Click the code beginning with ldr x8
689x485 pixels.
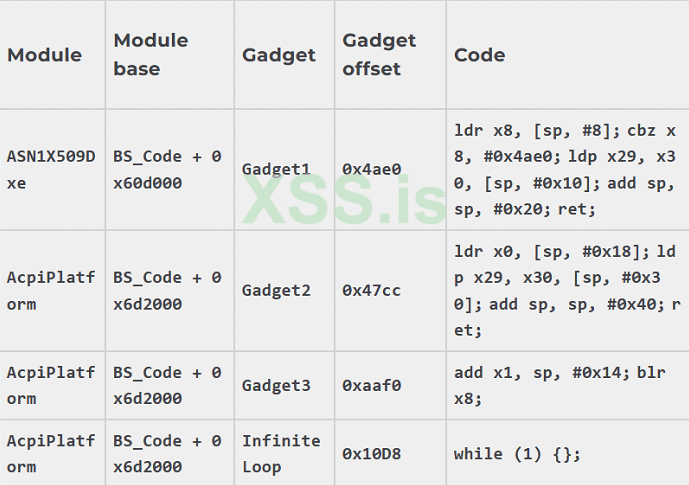[565, 170]
